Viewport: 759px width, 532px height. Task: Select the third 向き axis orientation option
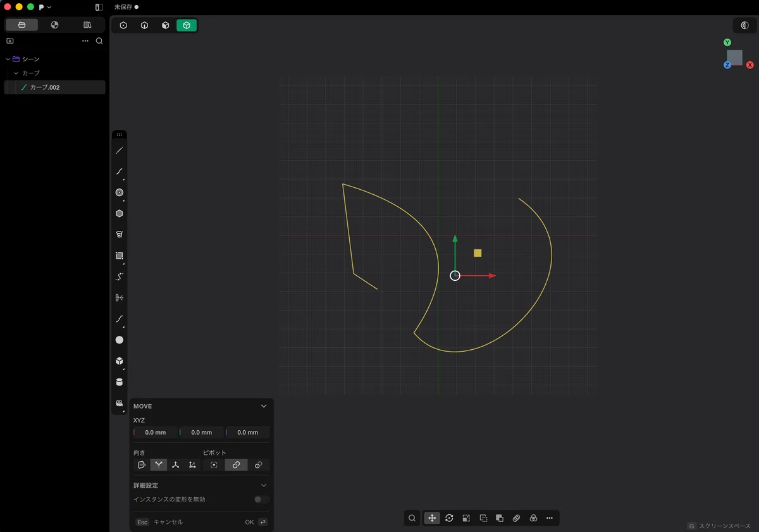coord(175,465)
